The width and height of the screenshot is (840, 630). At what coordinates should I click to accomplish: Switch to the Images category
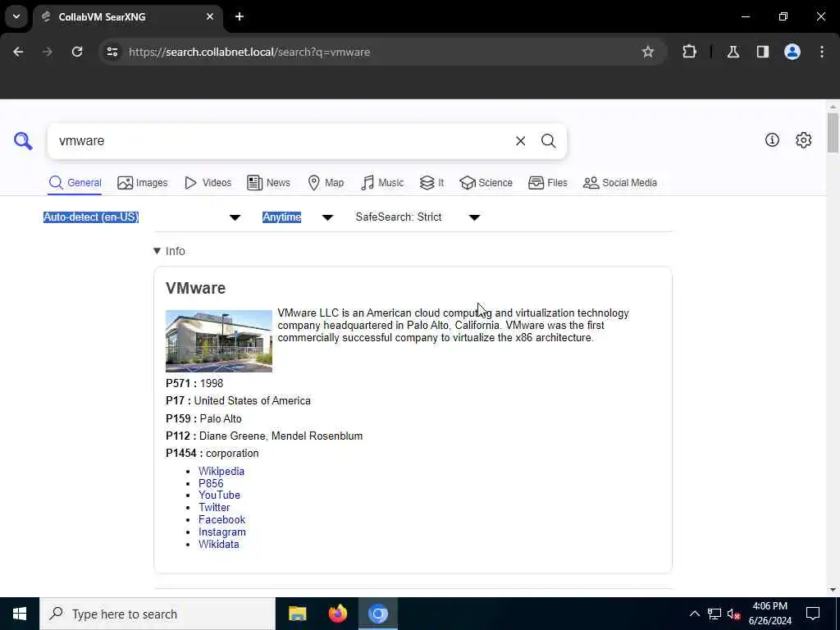coord(143,183)
